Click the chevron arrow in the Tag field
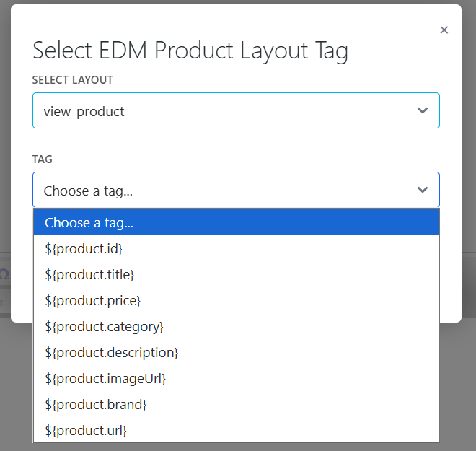Screen dimensions: 476x451 pos(423,191)
